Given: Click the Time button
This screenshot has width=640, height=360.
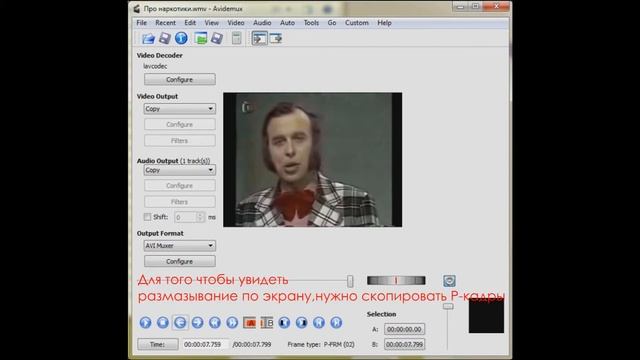Looking at the screenshot, I should [x=158, y=344].
